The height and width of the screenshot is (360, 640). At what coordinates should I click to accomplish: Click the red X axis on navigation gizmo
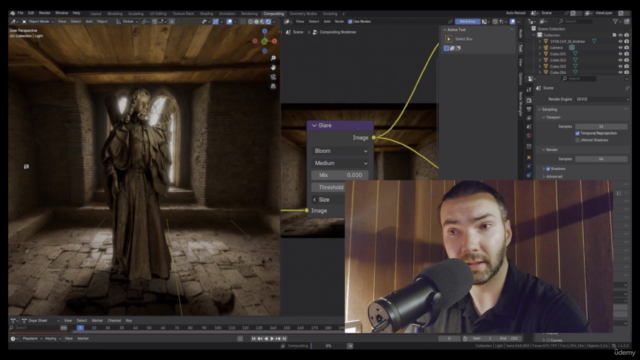click(274, 41)
